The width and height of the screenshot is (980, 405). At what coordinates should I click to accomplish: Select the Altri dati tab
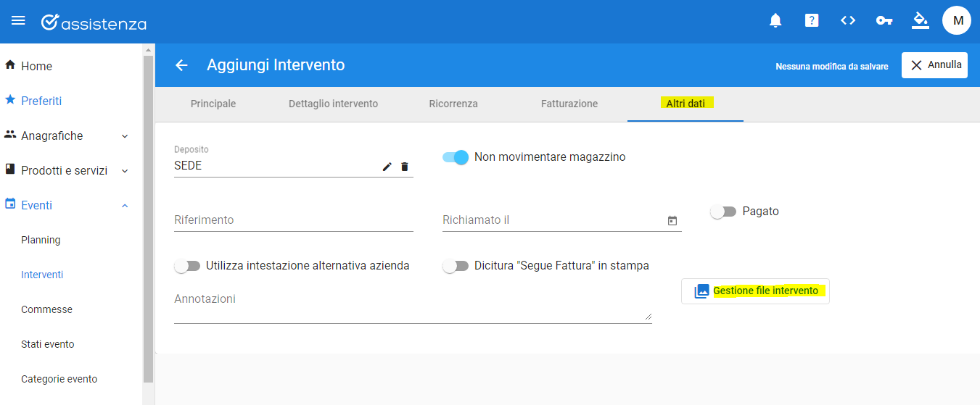685,104
